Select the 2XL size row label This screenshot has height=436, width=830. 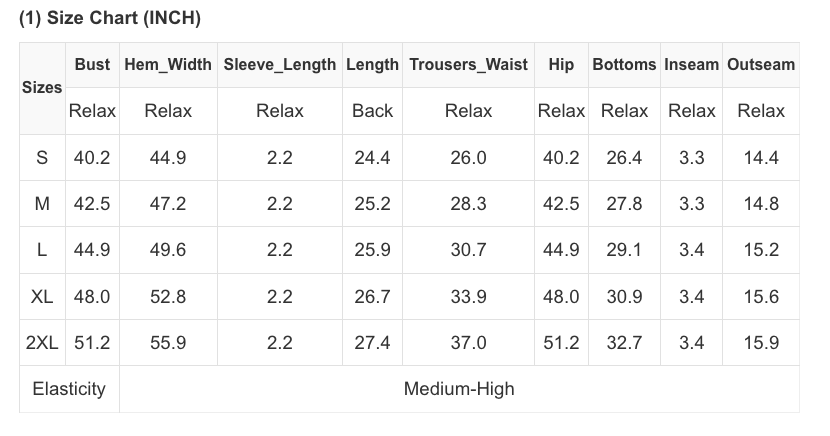pyautogui.click(x=42, y=343)
